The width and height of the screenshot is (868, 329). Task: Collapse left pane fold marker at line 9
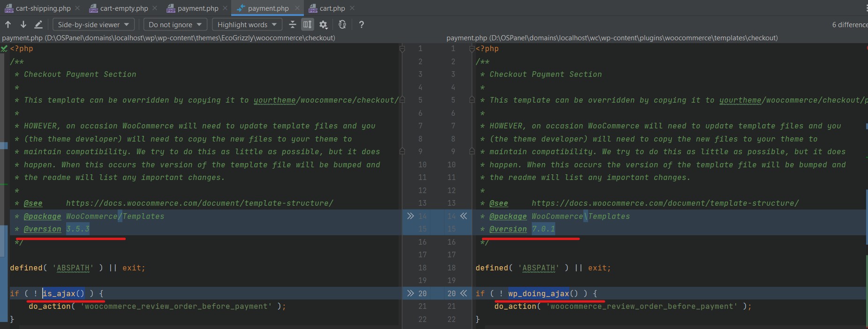(402, 151)
